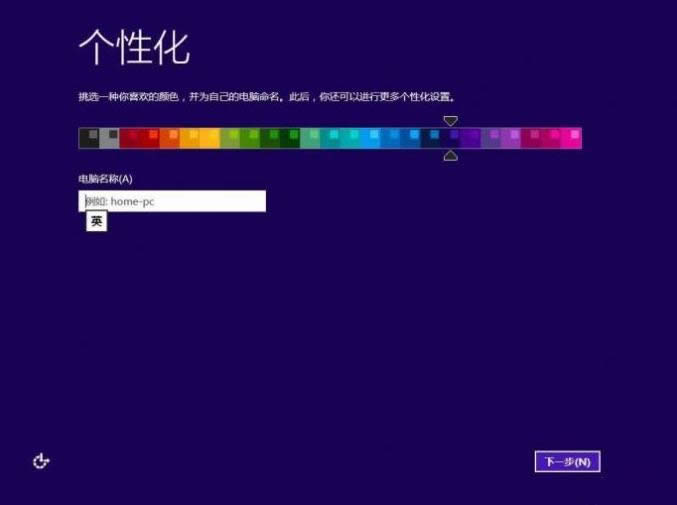Select the dark navy swatch beside the marker
Viewport: 677px width, 505px height.
click(430, 138)
